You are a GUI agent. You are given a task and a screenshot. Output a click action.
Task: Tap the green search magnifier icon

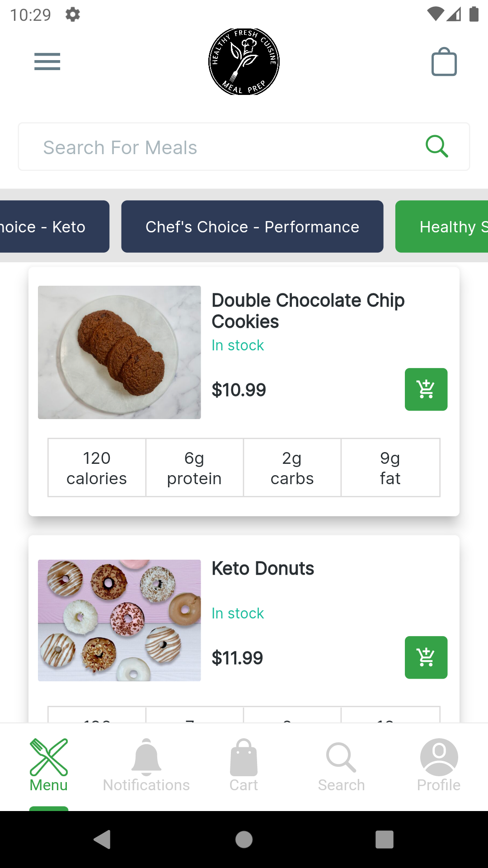click(437, 146)
